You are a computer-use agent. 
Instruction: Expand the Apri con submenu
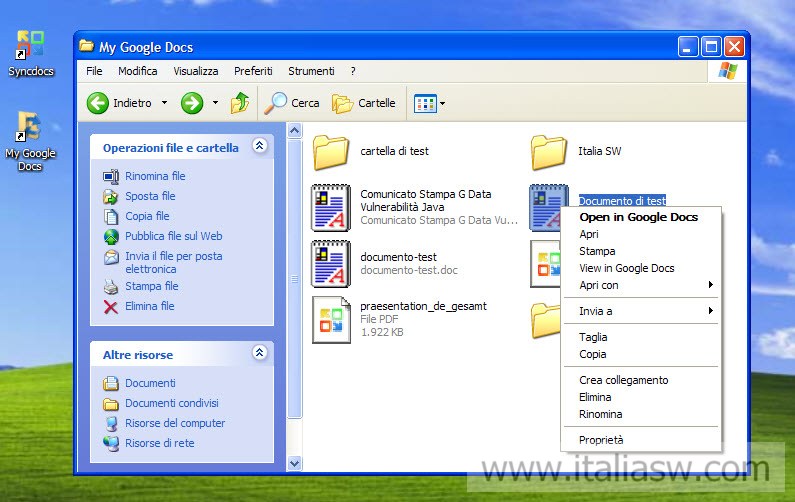point(711,285)
